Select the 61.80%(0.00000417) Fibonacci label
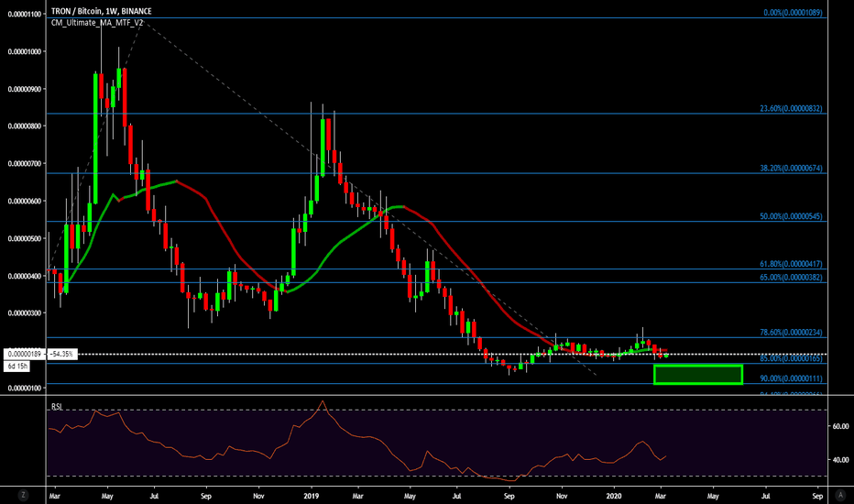854x504 pixels. 792,264
